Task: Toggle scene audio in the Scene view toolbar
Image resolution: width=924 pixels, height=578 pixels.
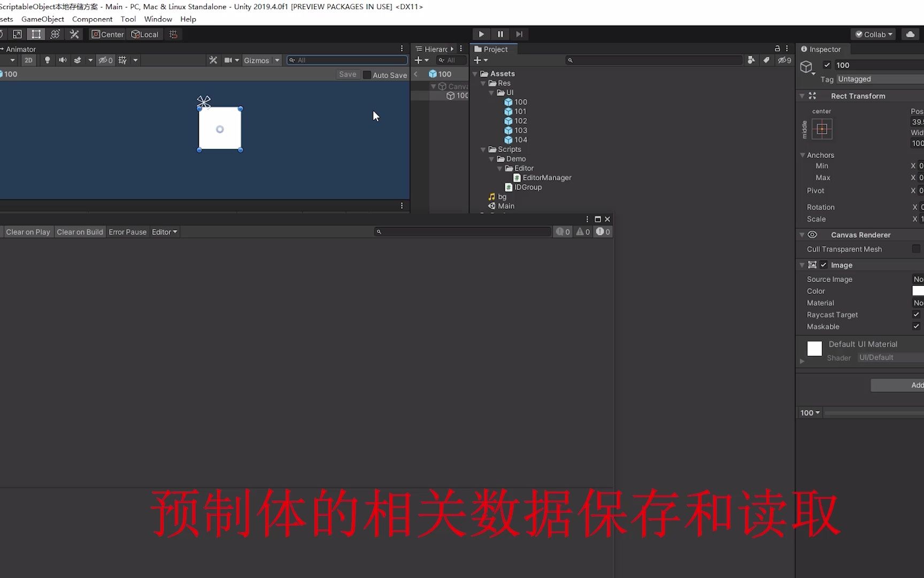Action: (x=62, y=60)
